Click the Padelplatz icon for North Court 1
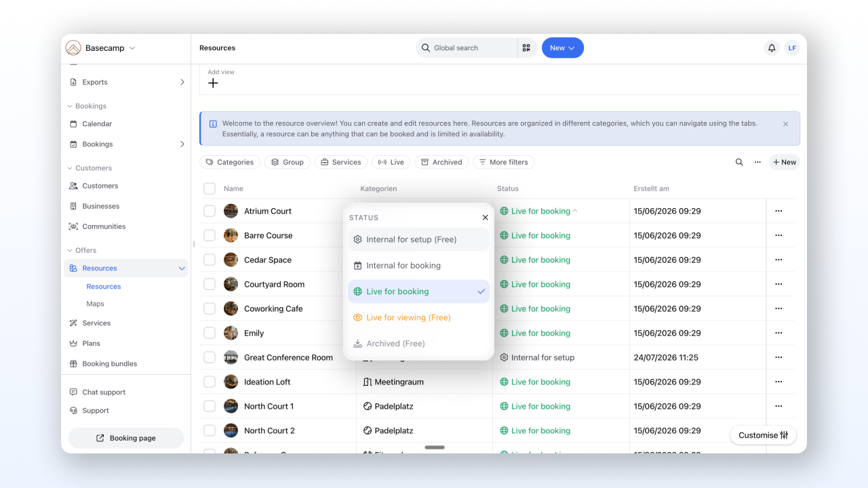The height and width of the screenshot is (488, 868). (368, 406)
